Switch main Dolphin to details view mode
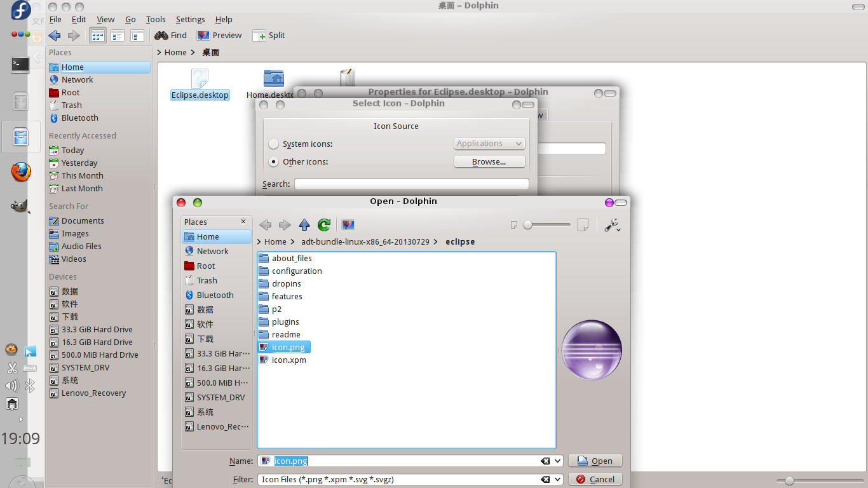 [118, 36]
